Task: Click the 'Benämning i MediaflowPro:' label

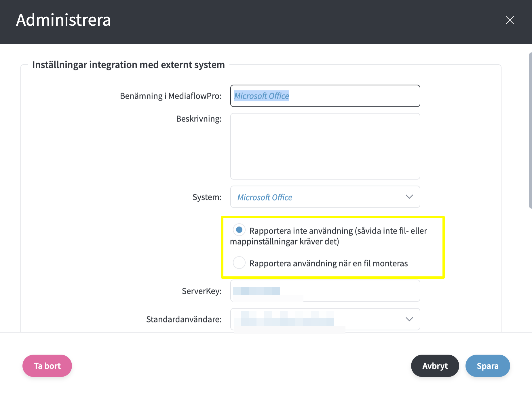Action: click(x=171, y=96)
